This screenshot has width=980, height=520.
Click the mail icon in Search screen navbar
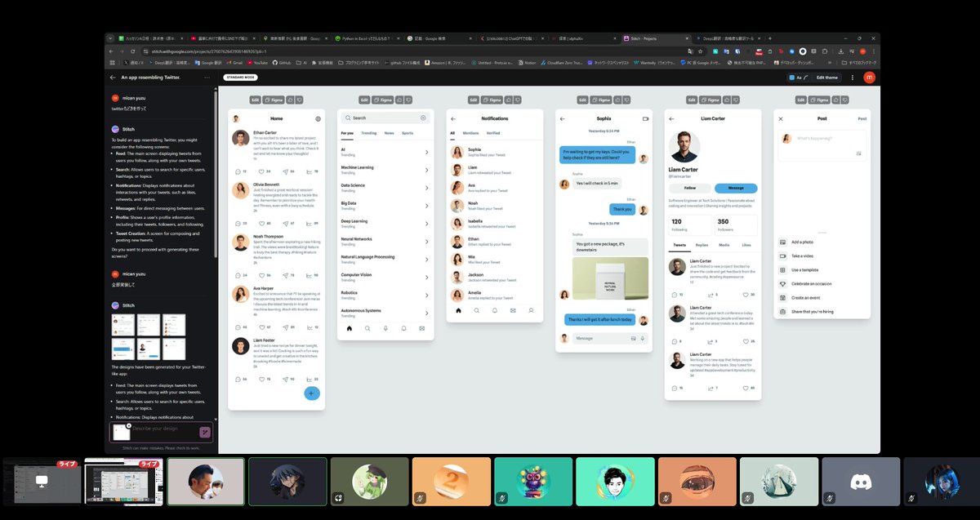(x=422, y=328)
